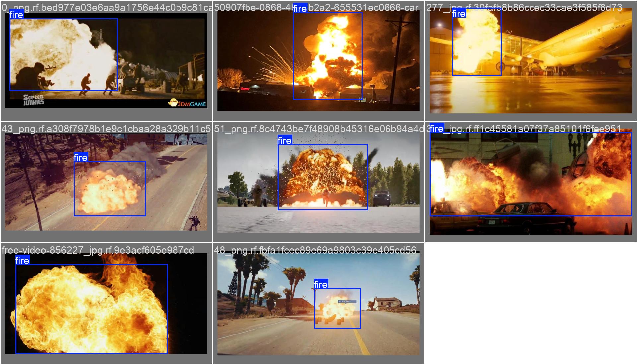
Task: Click fire label on airplane hangar image
Action: pos(459,13)
